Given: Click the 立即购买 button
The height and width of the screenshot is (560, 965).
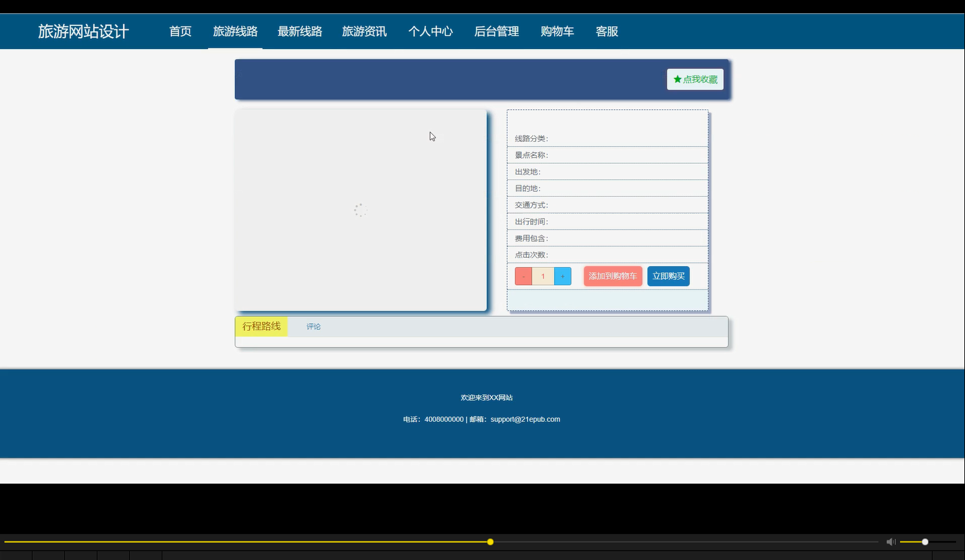Looking at the screenshot, I should click(668, 276).
